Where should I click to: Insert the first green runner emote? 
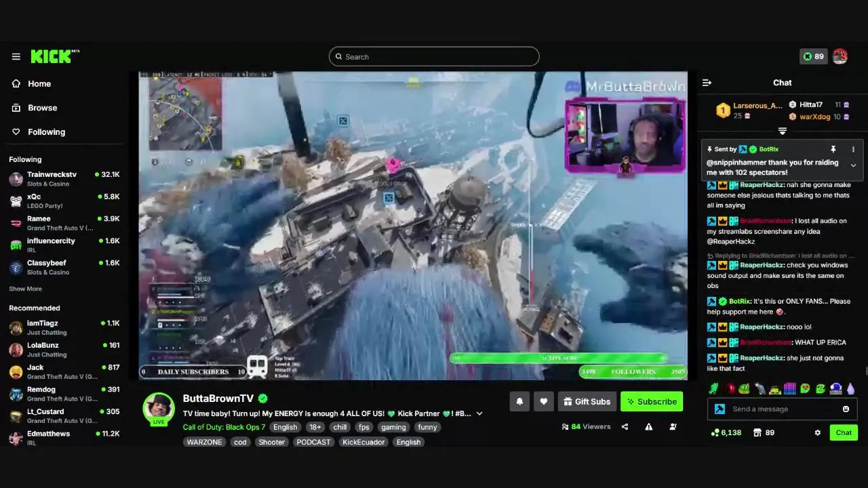714,388
